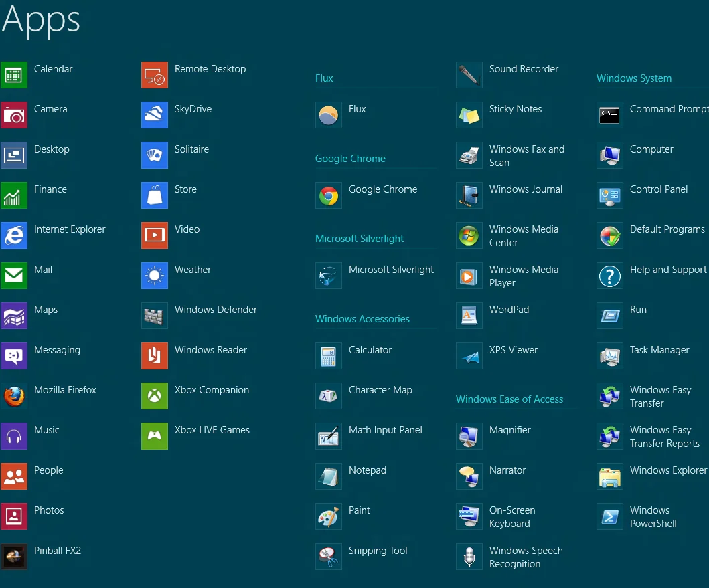Click the Character Map label
The width and height of the screenshot is (709, 588).
(380, 390)
